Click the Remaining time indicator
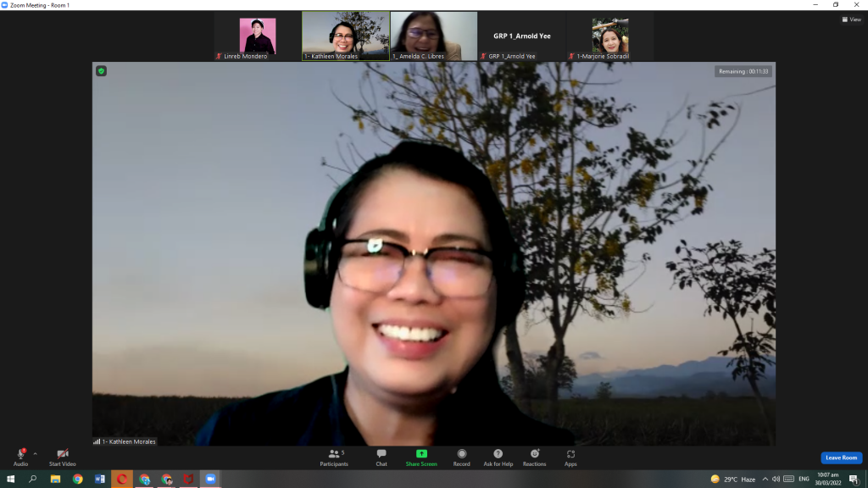The height and width of the screenshot is (488, 868). pyautogui.click(x=743, y=71)
